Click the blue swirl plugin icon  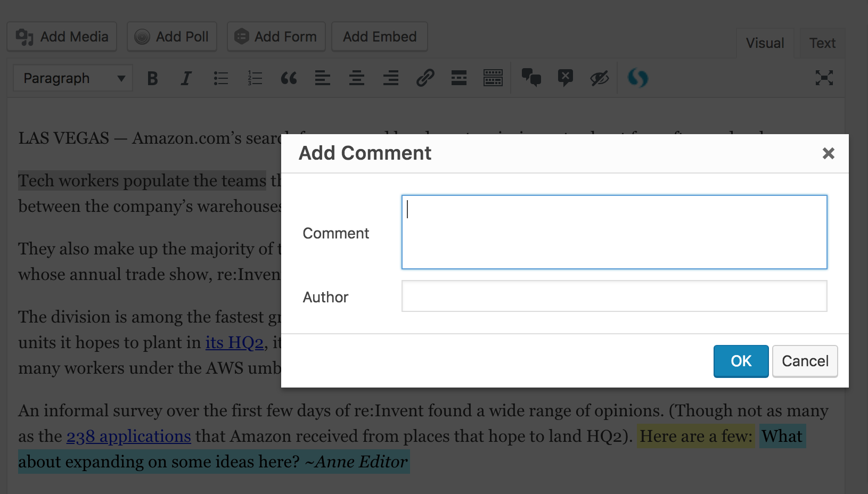point(638,78)
